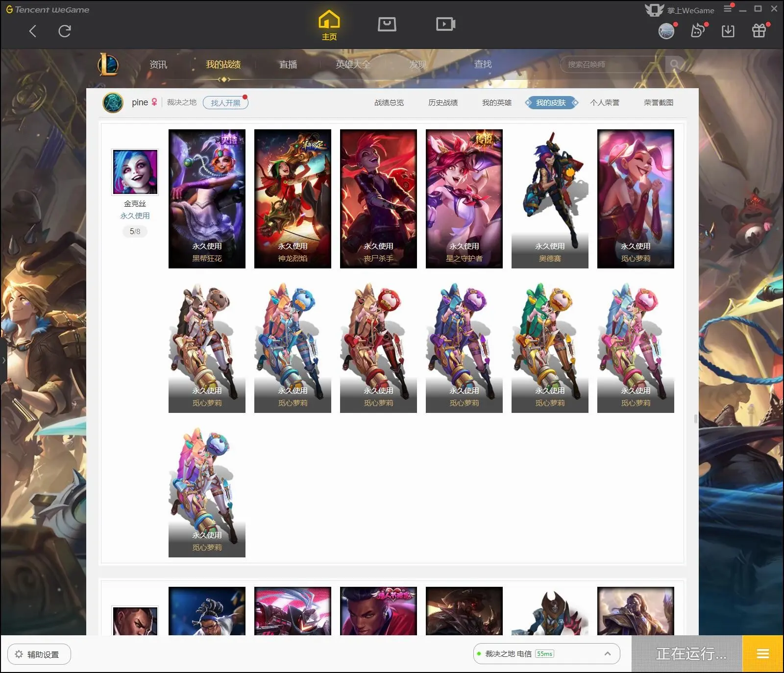The image size is (784, 673).
Task: Click the 找人开黑 button
Action: coord(225,102)
